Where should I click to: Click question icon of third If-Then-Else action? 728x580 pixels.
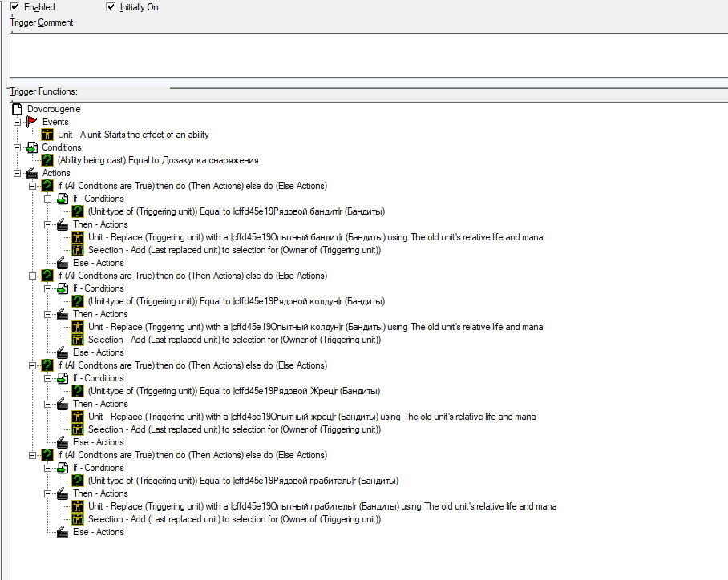[x=47, y=365]
